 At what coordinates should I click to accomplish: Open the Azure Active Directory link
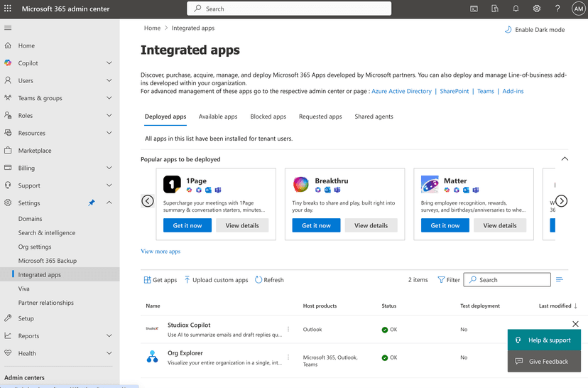pos(401,91)
